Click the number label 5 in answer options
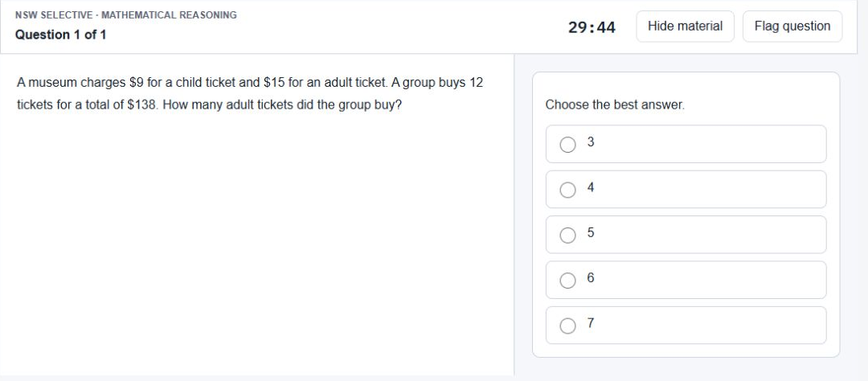Image resolution: width=868 pixels, height=381 pixels. pos(591,232)
